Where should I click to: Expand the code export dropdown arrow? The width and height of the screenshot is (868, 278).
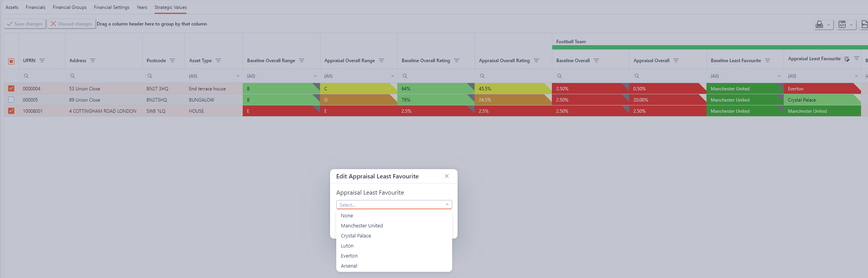(851, 25)
